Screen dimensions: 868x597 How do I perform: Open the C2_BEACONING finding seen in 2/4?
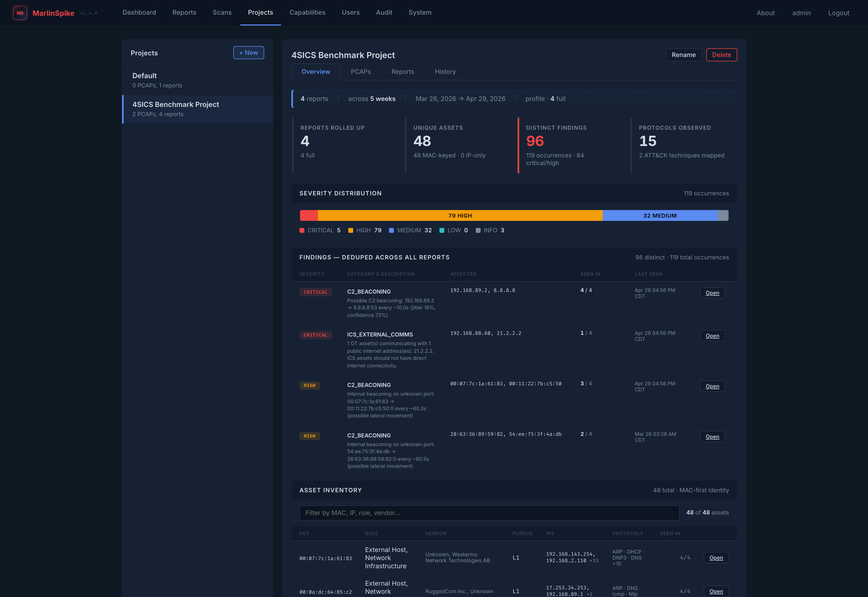pyautogui.click(x=712, y=437)
